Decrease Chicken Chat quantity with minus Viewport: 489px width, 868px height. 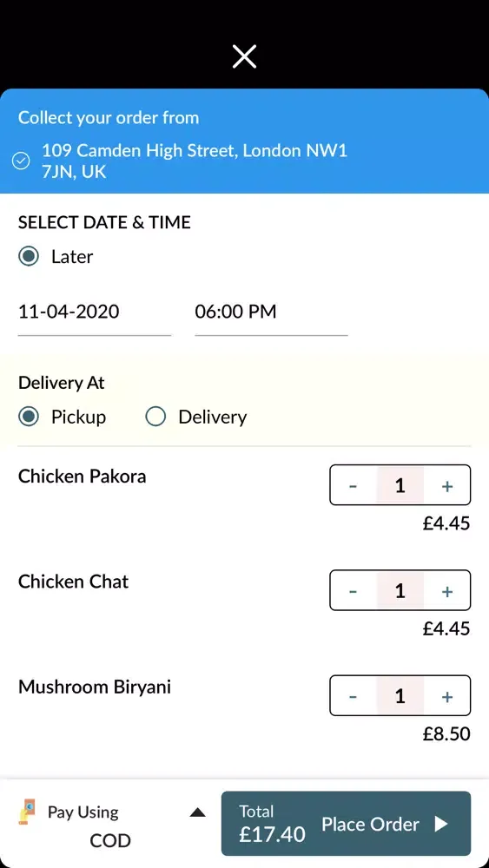pos(353,590)
